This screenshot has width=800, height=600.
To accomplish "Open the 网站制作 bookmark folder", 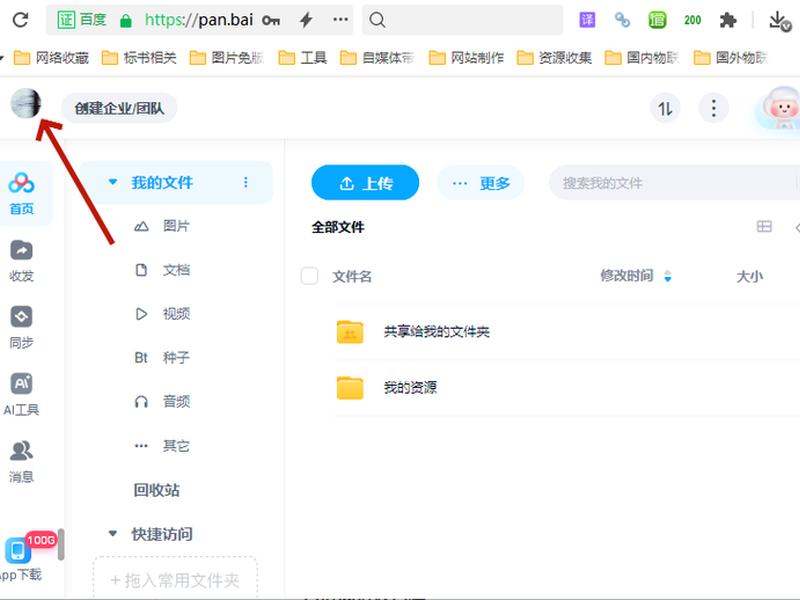I will pyautogui.click(x=466, y=58).
